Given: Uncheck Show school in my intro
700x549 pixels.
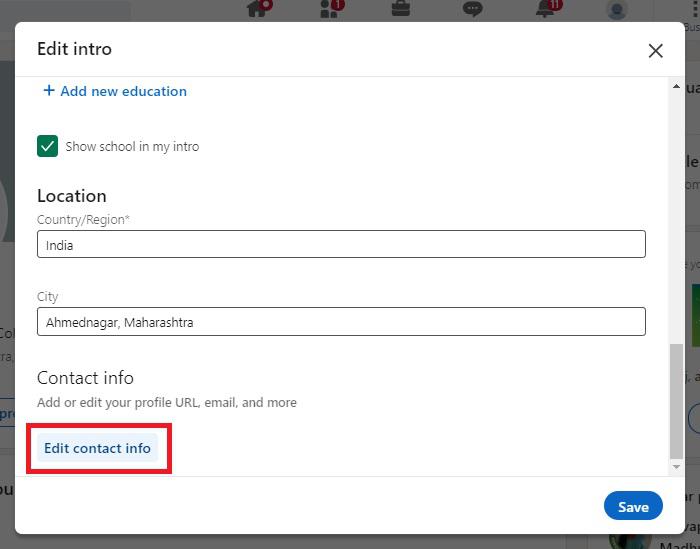Looking at the screenshot, I should pos(47,146).
